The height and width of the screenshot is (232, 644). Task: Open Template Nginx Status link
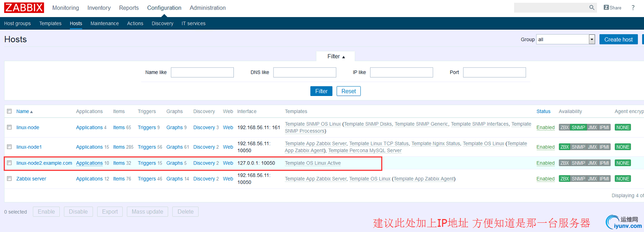point(436,143)
